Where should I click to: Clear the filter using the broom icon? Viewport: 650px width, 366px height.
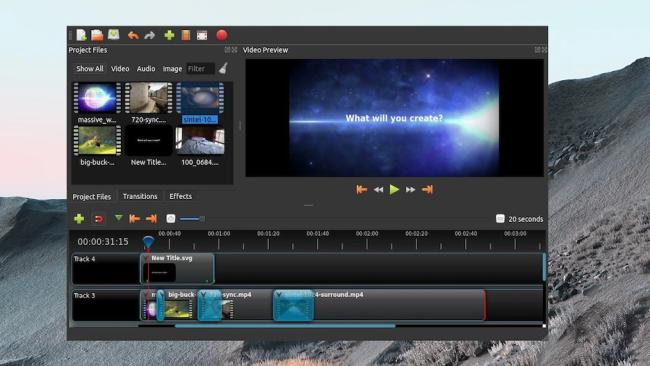click(223, 68)
